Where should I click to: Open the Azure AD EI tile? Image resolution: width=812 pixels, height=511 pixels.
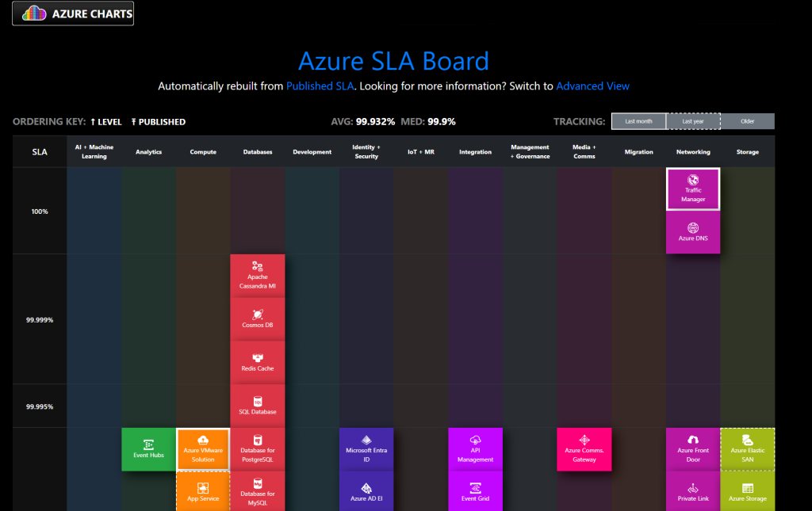coord(366,491)
